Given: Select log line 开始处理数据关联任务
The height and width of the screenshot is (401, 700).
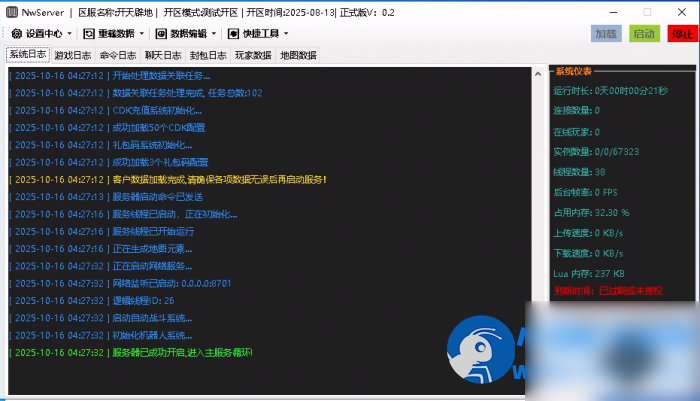Looking at the screenshot, I should click(109, 76).
